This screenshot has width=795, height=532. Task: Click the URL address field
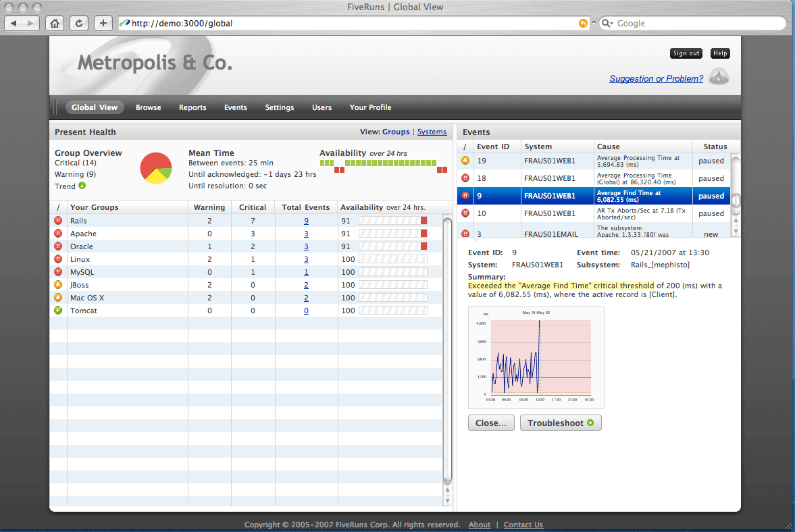coord(353,24)
